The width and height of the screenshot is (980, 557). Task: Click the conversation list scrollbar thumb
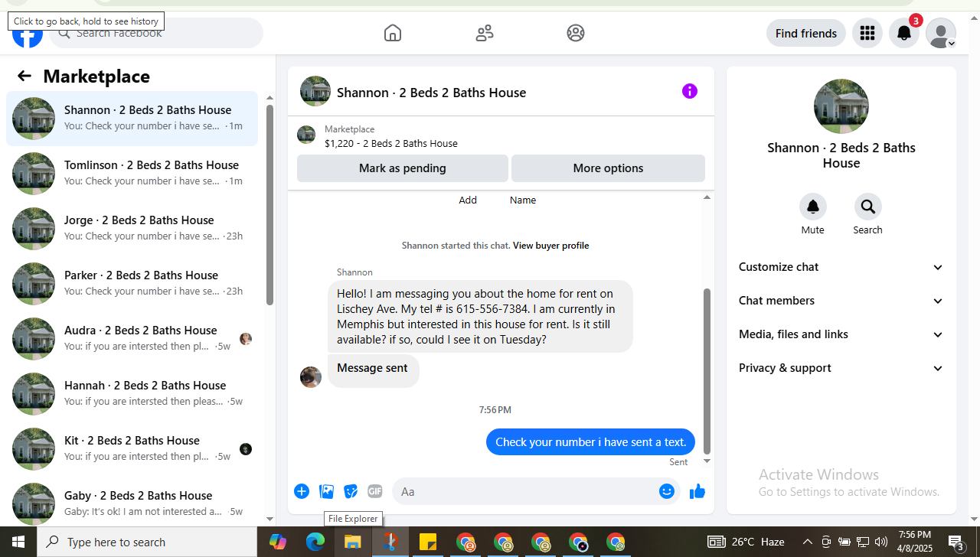[x=269, y=205]
